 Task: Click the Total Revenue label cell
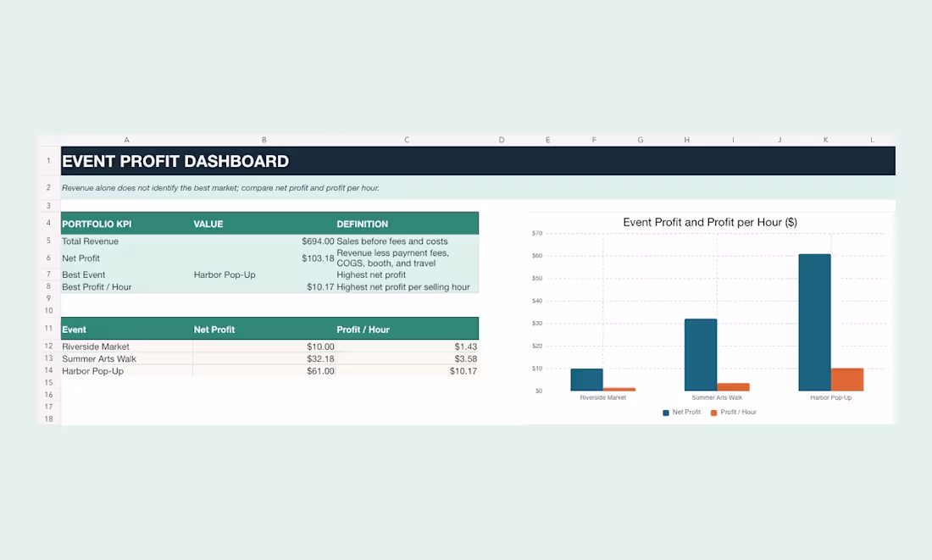(126, 241)
